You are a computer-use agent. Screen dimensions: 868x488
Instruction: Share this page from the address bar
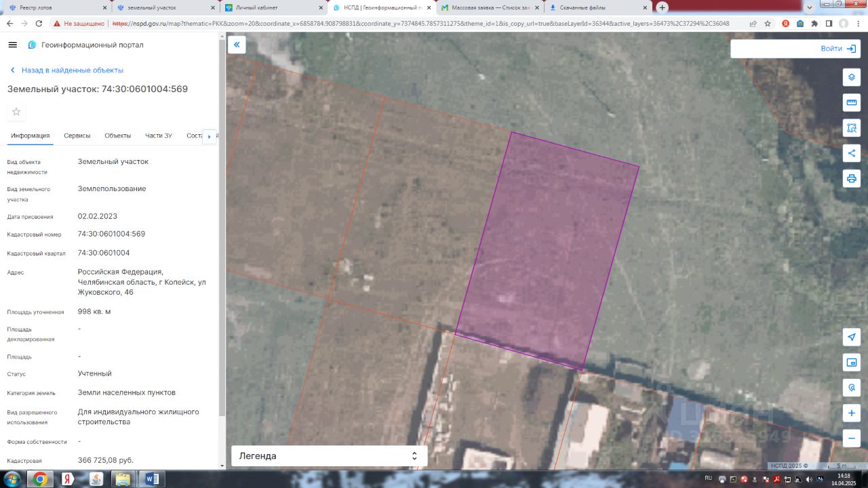753,23
